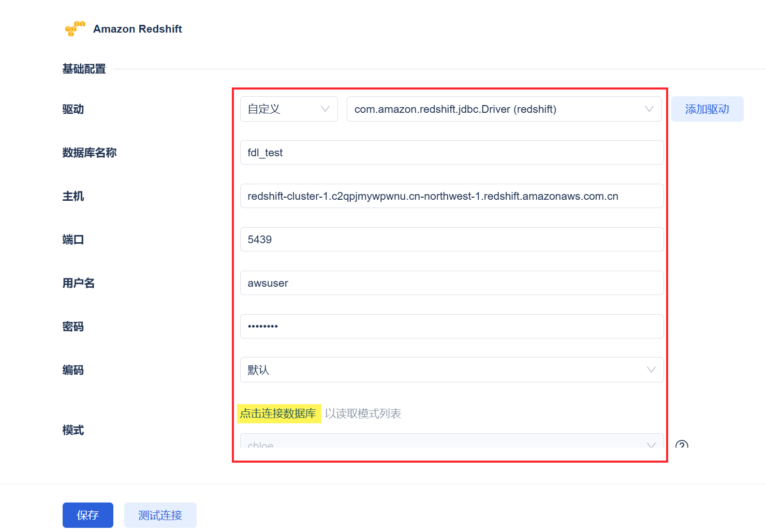766x532 pixels.
Task: Open the com.amazon.redshift.jdbc.Driver dropdown
Action: click(504, 109)
